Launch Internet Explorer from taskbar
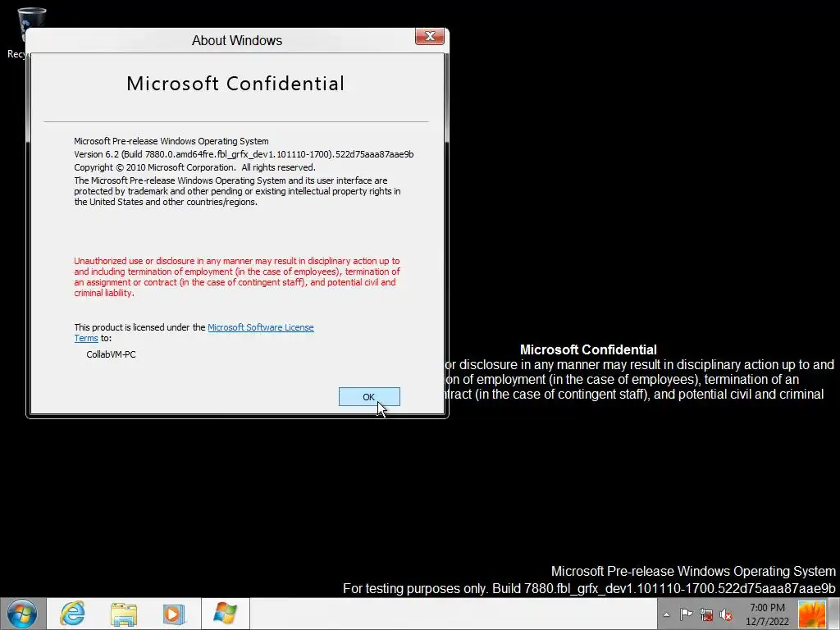The width and height of the screenshot is (840, 630). click(72, 614)
